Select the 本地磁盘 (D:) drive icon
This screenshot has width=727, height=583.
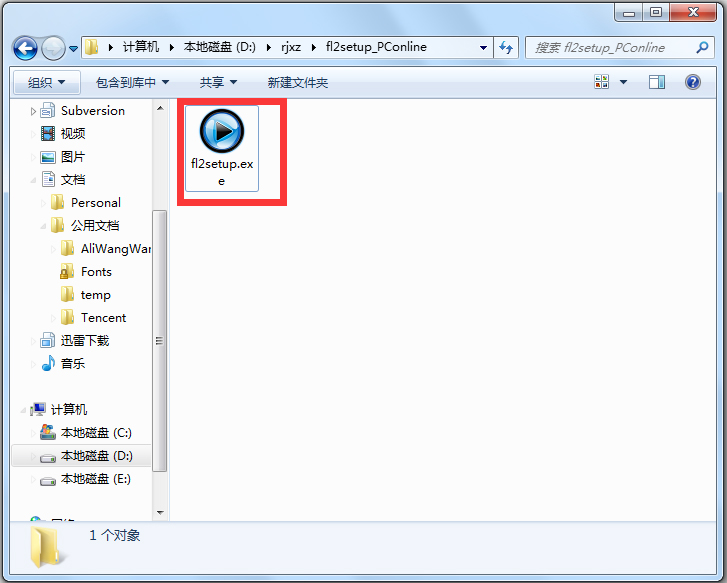pos(48,458)
